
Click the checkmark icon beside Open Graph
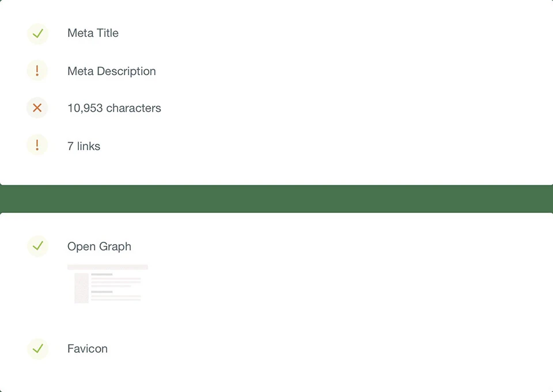[x=37, y=246]
